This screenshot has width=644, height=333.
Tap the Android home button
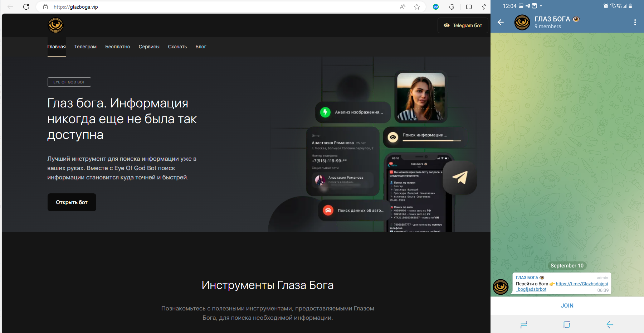click(567, 325)
